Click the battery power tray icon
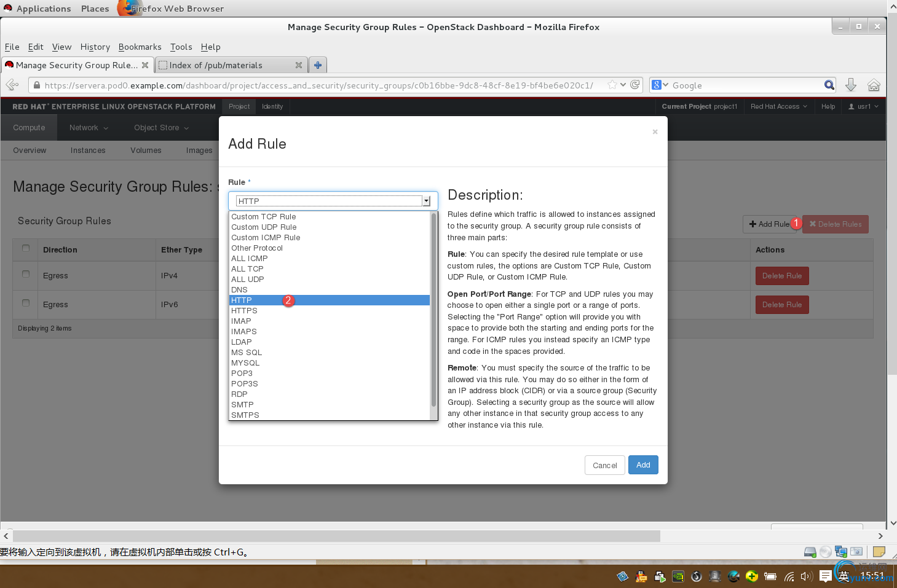 [x=770, y=576]
